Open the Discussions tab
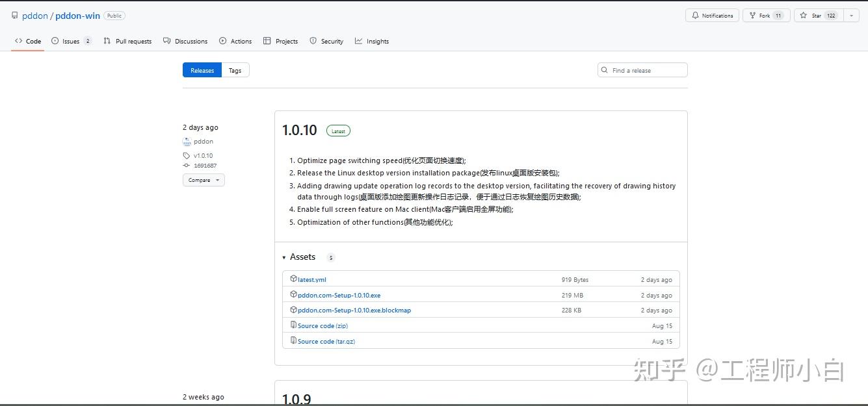The image size is (868, 406). (x=185, y=40)
